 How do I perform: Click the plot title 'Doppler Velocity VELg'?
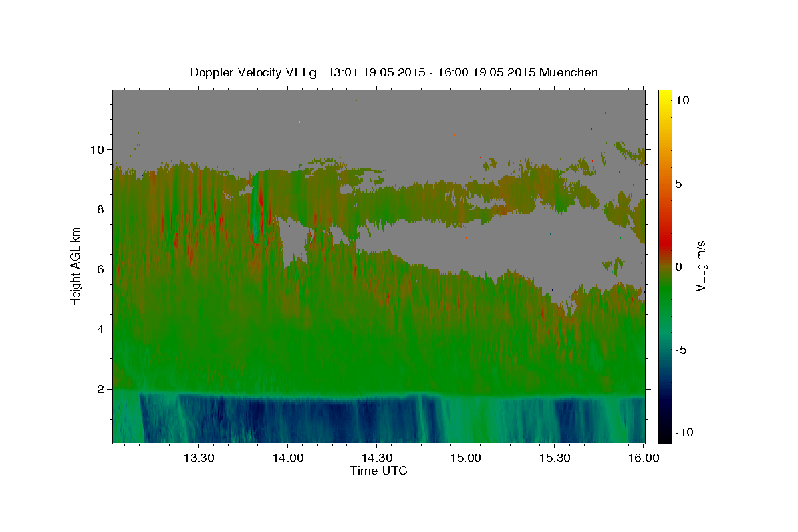click(255, 72)
